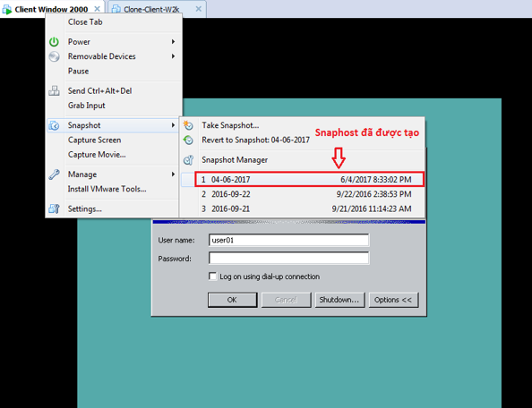Close the Client Window 2000 tab
Image resolution: width=532 pixels, height=408 pixels.
97,9
